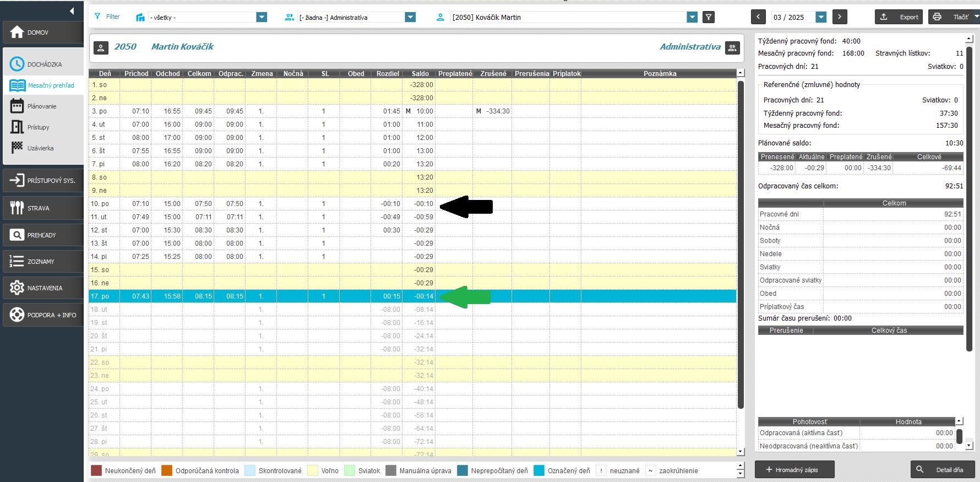The width and height of the screenshot is (980, 482).
Task: Open Podpora + Info section
Action: click(43, 315)
